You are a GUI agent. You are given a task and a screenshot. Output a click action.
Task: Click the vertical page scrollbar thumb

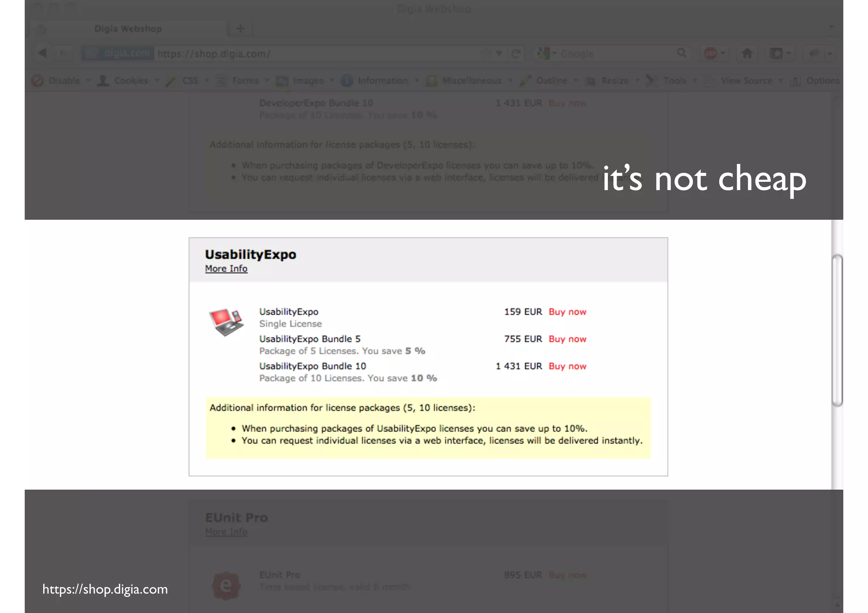point(837,330)
